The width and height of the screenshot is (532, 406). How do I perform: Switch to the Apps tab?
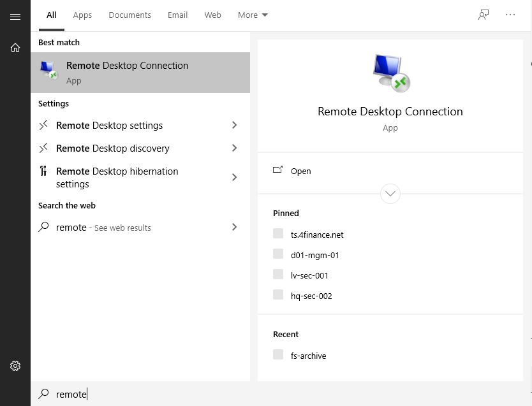[82, 15]
